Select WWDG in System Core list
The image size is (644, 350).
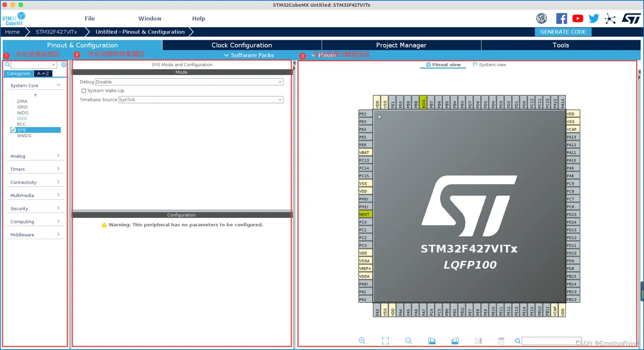24,136
